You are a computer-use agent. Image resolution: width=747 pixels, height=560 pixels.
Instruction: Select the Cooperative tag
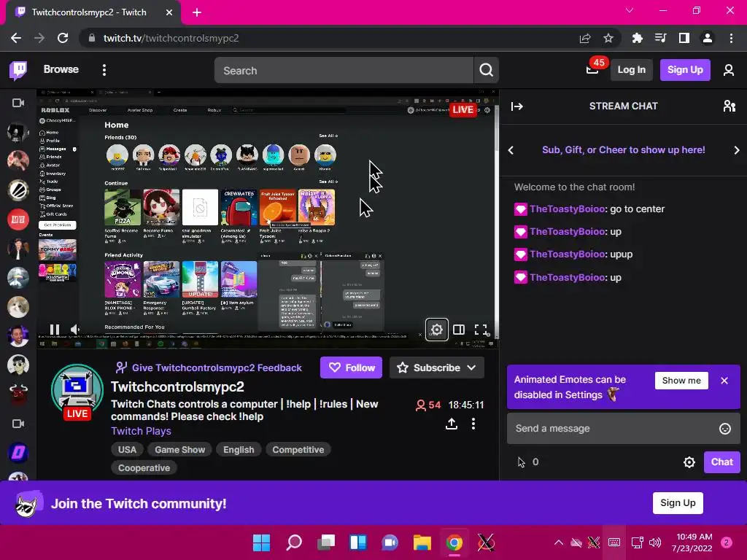(x=144, y=468)
